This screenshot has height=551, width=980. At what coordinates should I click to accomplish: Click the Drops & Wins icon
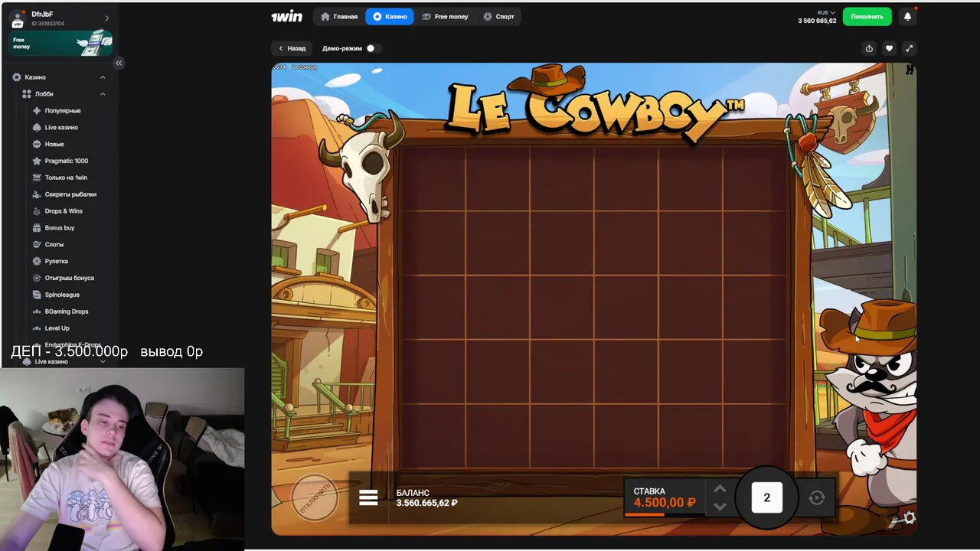(x=37, y=211)
